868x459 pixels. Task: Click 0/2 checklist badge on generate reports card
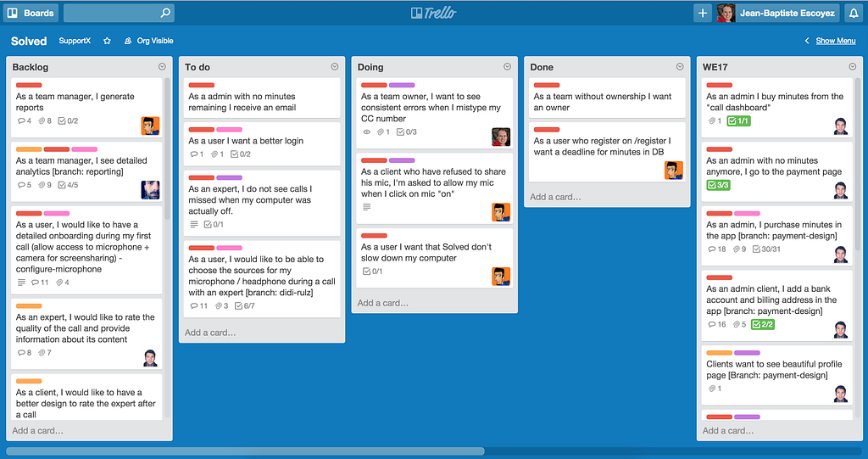pyautogui.click(x=69, y=120)
